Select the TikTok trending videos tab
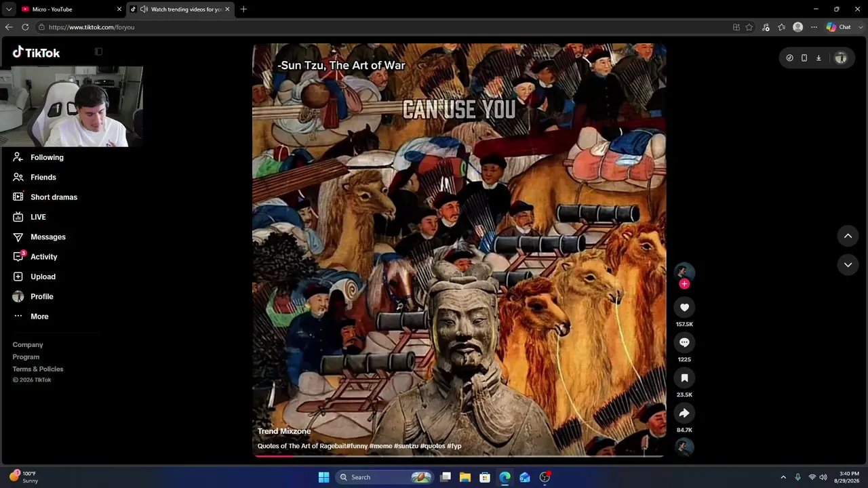The width and height of the screenshot is (868, 488). tap(180, 9)
